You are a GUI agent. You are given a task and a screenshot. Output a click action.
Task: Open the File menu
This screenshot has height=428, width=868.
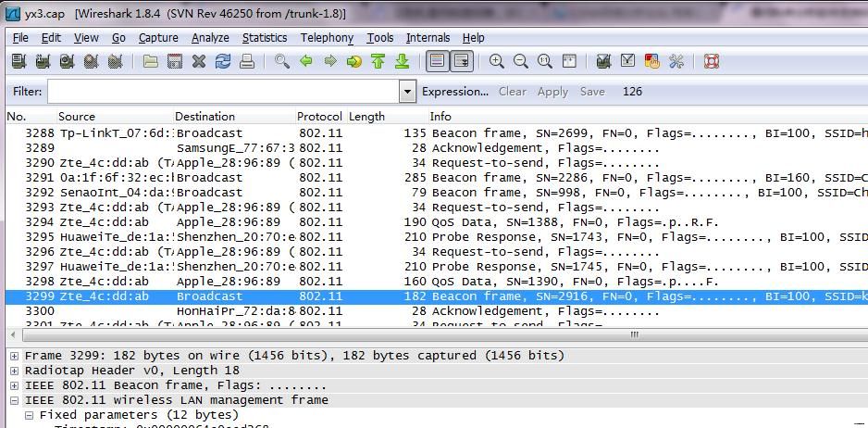20,38
